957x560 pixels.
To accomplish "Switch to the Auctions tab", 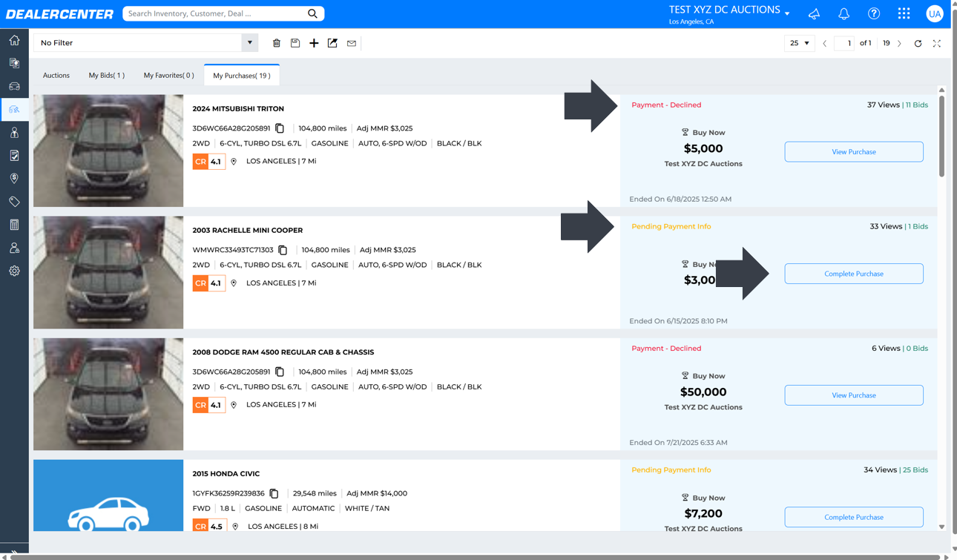I will pos(56,75).
